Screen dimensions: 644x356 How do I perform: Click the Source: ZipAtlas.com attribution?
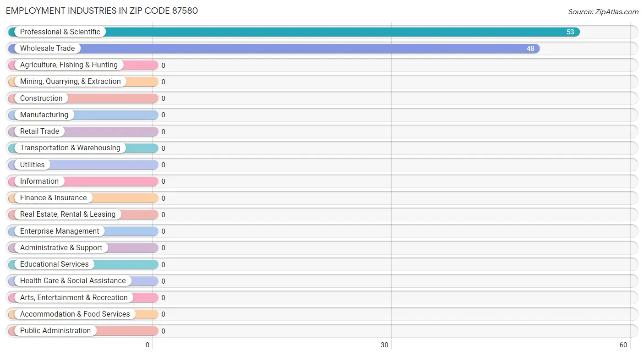pos(603,12)
